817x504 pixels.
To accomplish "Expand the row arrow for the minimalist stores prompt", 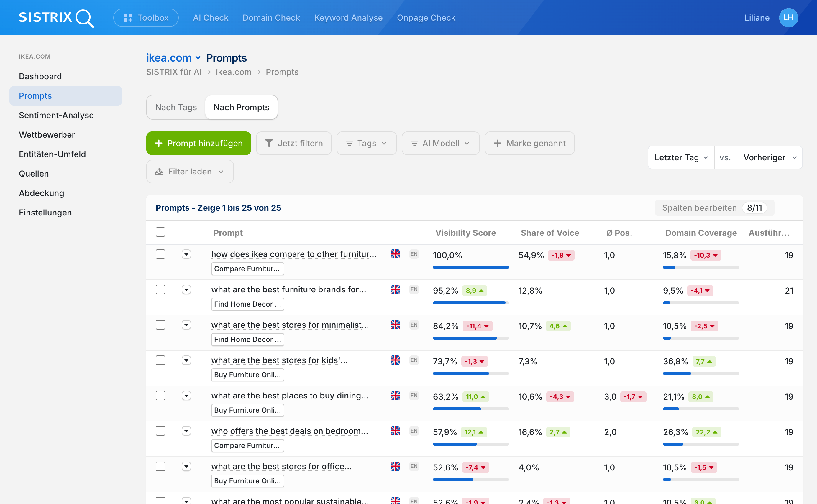I will pos(186,325).
